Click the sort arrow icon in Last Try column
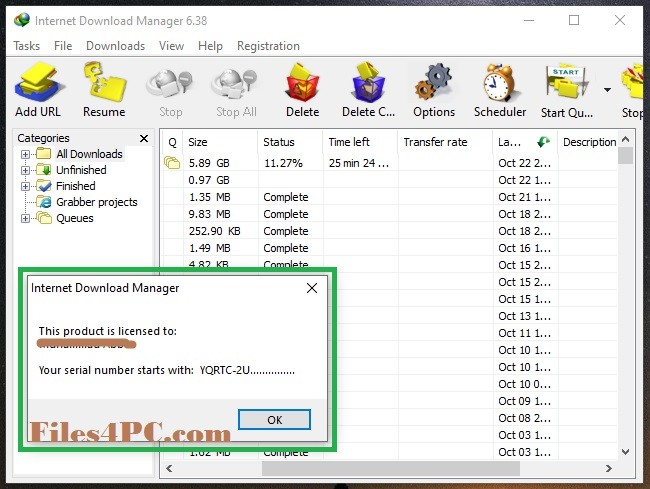This screenshot has width=650, height=489. [x=543, y=142]
